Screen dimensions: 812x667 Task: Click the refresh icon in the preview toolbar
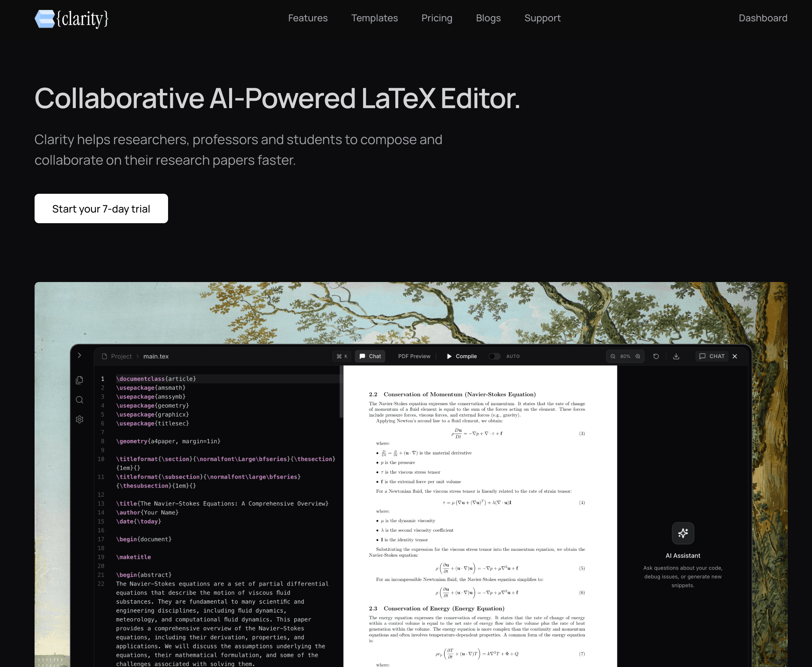[656, 356]
